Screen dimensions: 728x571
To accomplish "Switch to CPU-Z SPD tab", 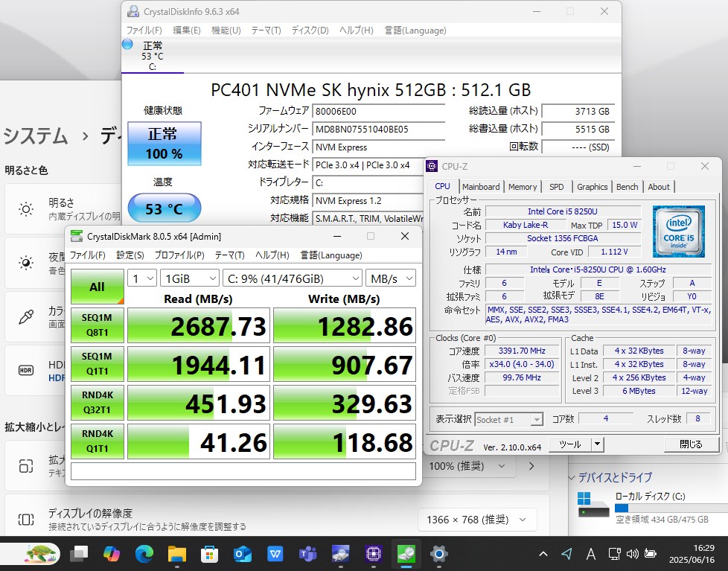I will tap(556, 187).
